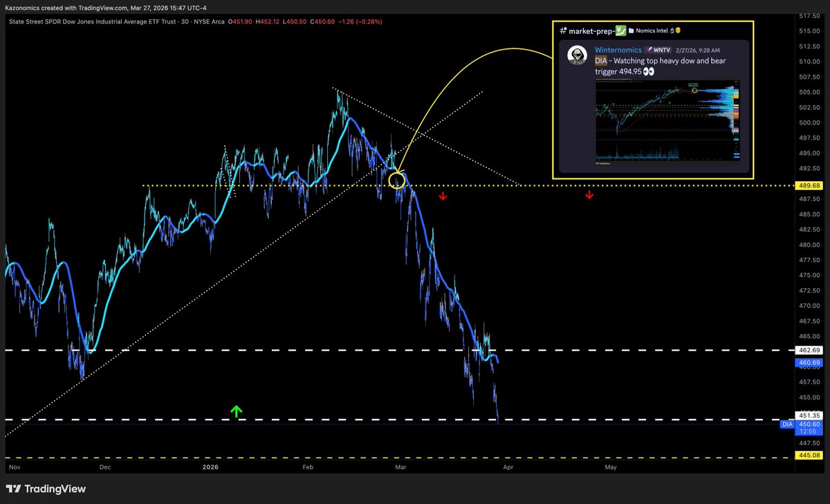830x504 pixels.
Task: Click the high value H452.12
Action: tap(268, 21)
